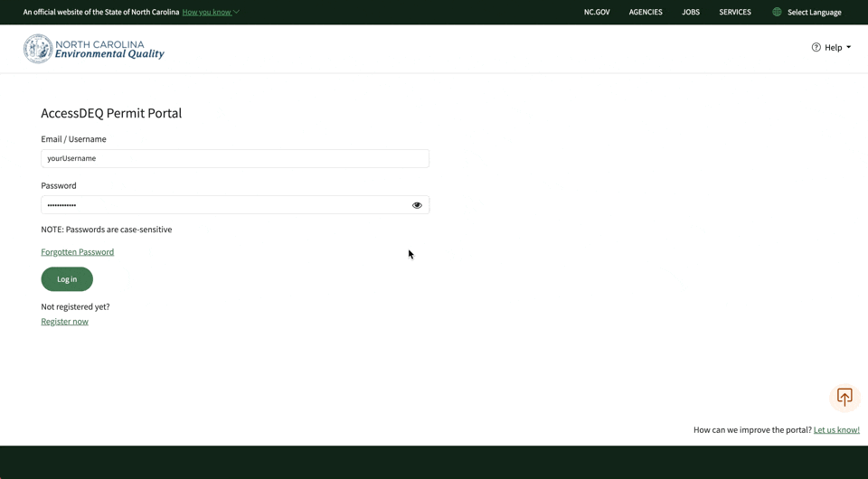The image size is (868, 479).
Task: Toggle password visibility with the eye icon
Action: click(x=417, y=205)
